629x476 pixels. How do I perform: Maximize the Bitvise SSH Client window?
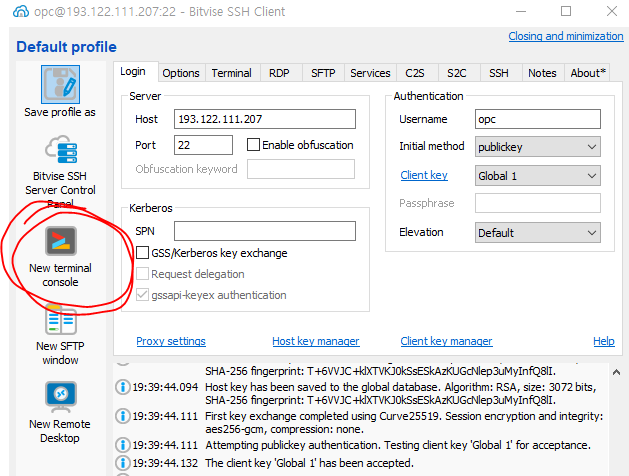pos(566,11)
